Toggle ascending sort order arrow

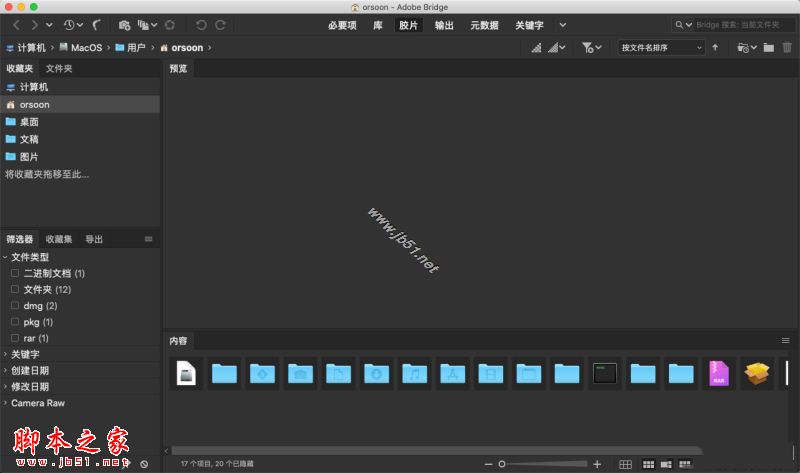click(715, 47)
